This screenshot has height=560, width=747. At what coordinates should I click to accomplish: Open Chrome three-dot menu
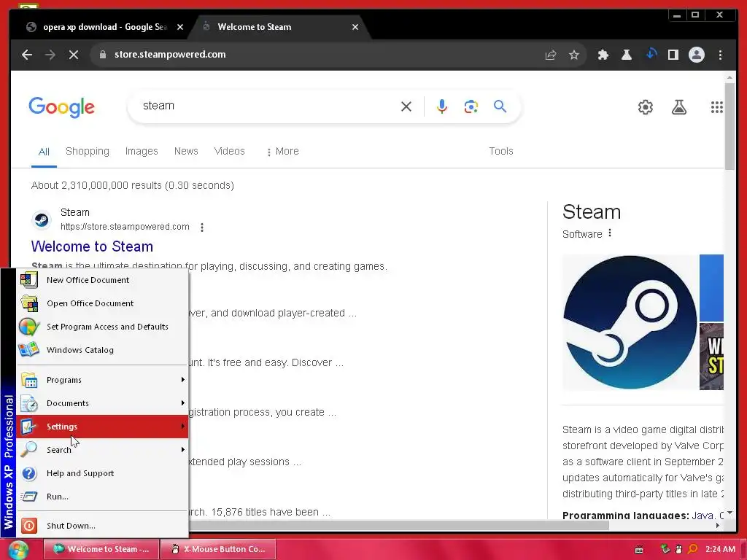coord(720,55)
